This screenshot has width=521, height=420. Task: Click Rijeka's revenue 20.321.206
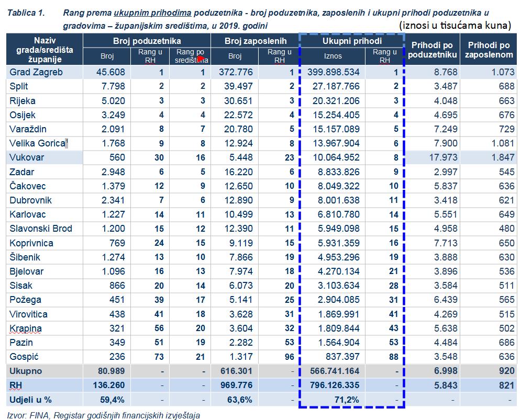click(x=336, y=100)
